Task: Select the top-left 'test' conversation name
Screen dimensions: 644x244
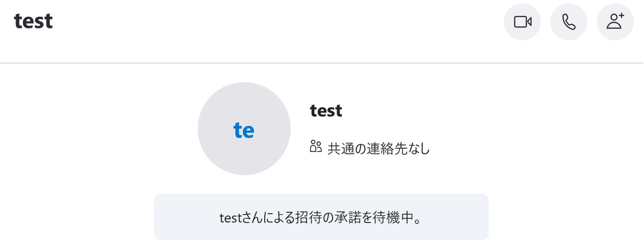Action: point(33,21)
